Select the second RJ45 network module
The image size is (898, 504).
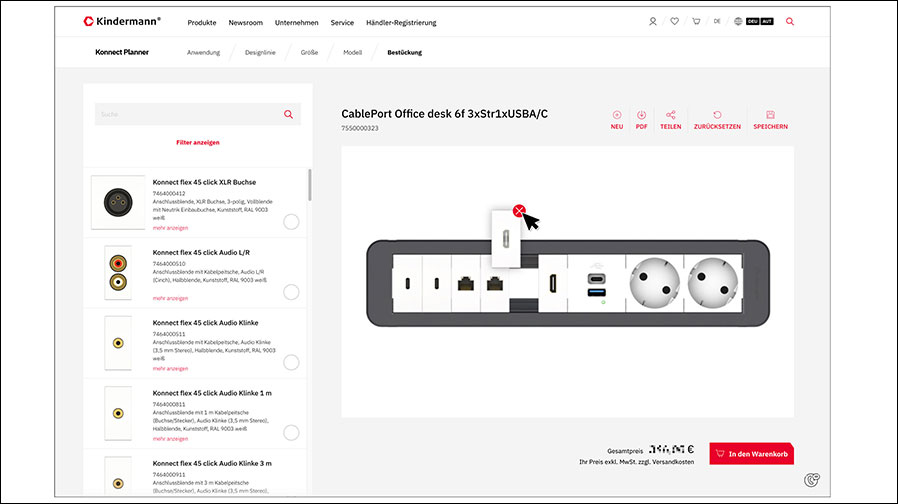click(495, 284)
